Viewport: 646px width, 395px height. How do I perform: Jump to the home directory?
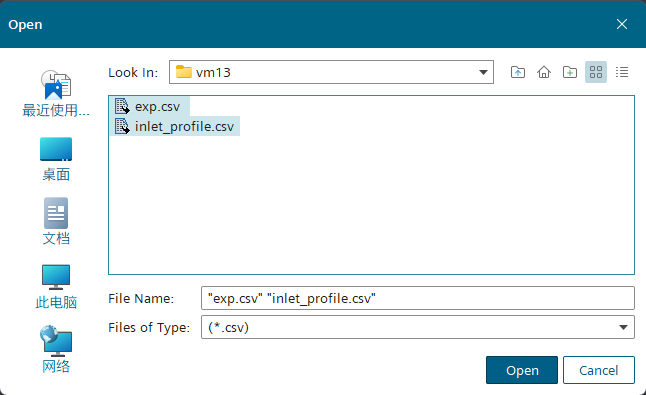(x=544, y=72)
